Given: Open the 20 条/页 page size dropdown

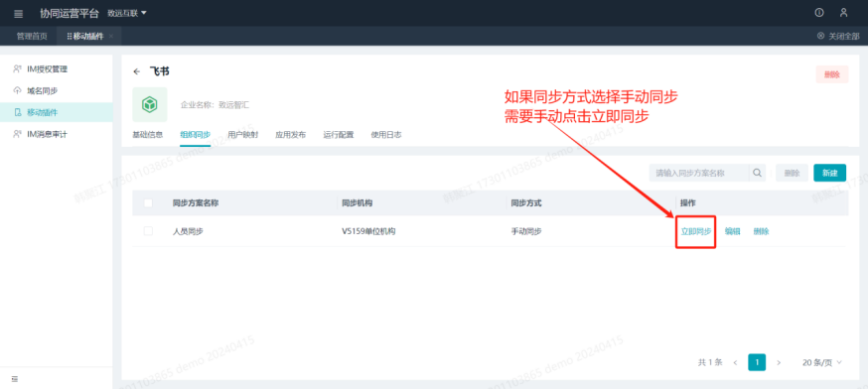Looking at the screenshot, I should [822, 362].
